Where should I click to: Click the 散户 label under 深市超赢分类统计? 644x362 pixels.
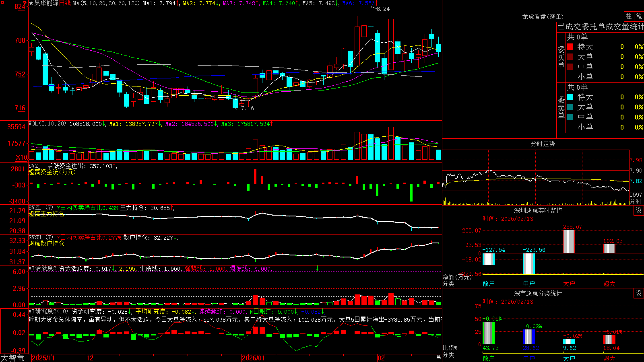pyautogui.click(x=488, y=358)
